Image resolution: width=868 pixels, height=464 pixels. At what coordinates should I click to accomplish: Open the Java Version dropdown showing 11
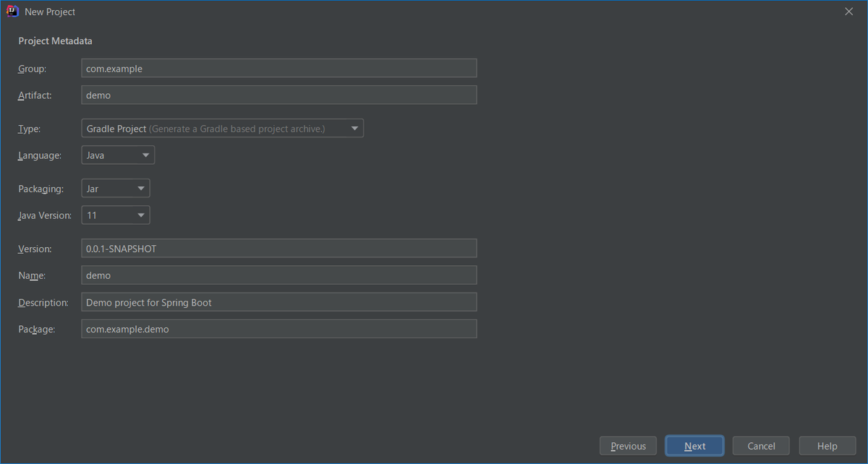click(x=116, y=215)
